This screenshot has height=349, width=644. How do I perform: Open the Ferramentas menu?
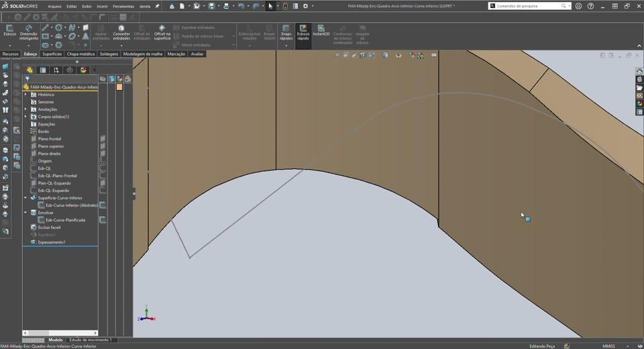click(123, 6)
